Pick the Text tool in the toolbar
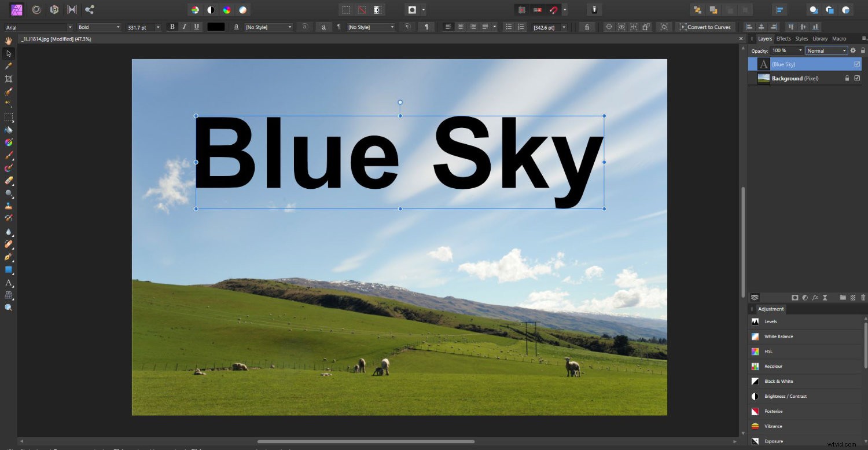The width and height of the screenshot is (868, 450). (x=8, y=284)
